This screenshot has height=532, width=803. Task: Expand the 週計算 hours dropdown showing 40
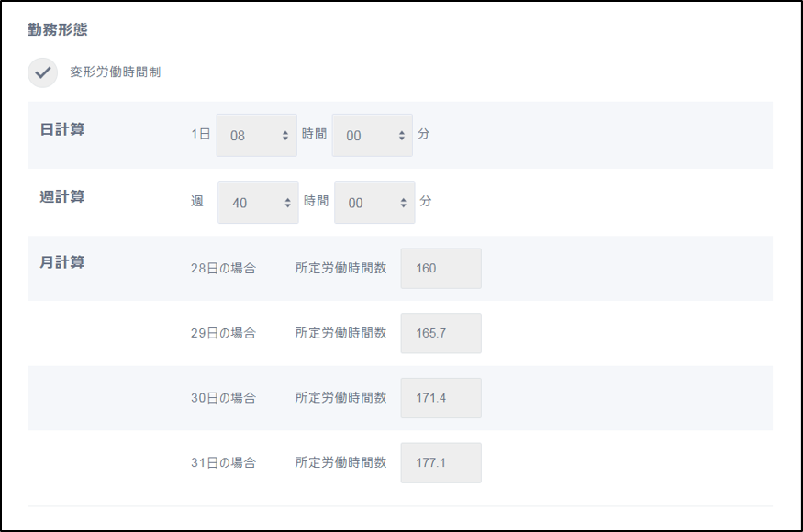point(258,203)
